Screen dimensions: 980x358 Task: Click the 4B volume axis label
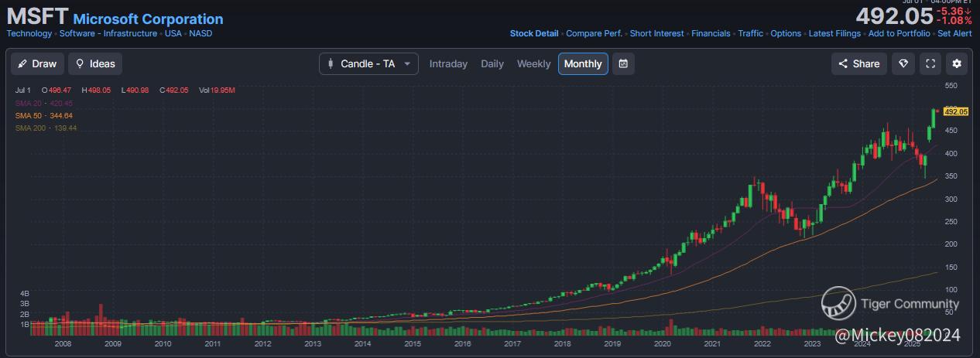tap(24, 294)
